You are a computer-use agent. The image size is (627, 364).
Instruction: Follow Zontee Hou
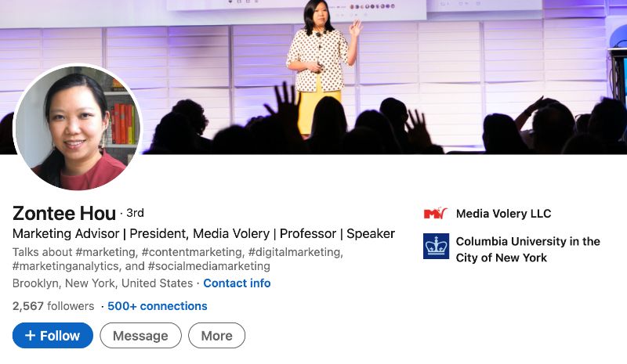pyautogui.click(x=53, y=336)
